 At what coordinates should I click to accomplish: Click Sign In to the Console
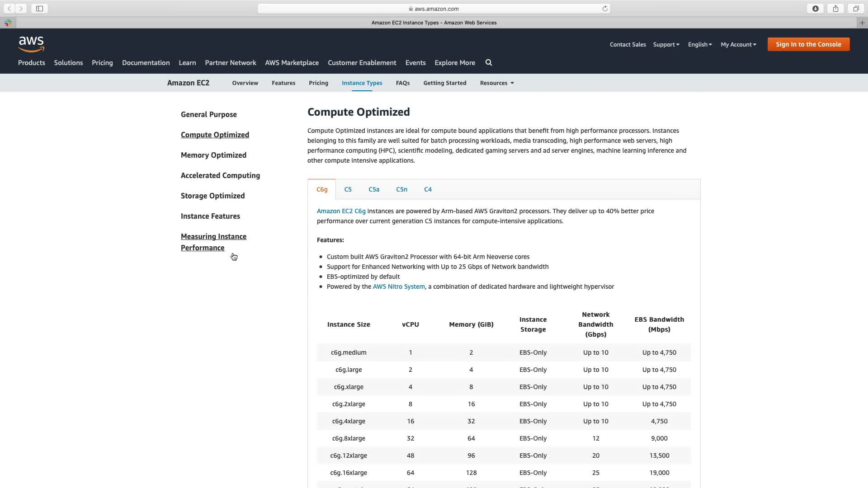tap(808, 44)
